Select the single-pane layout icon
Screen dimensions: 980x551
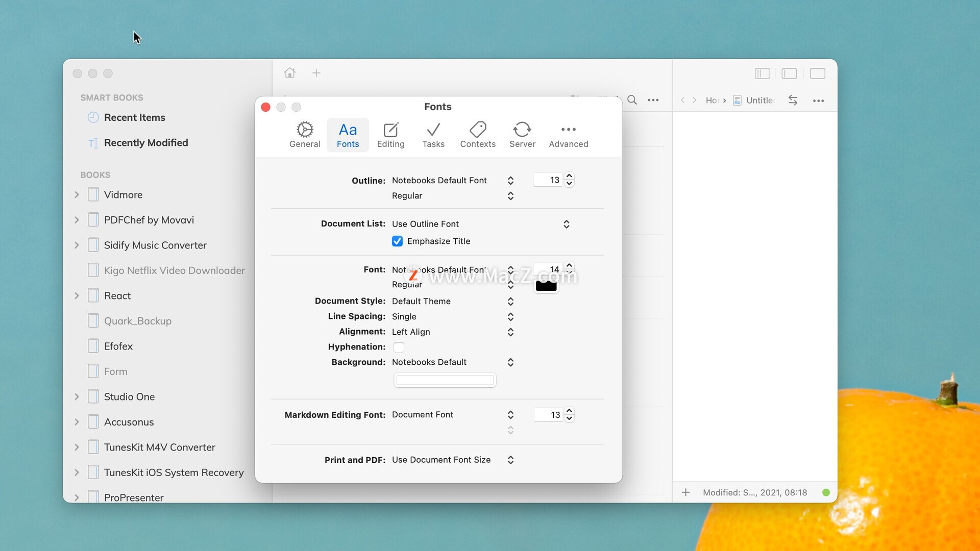(818, 73)
